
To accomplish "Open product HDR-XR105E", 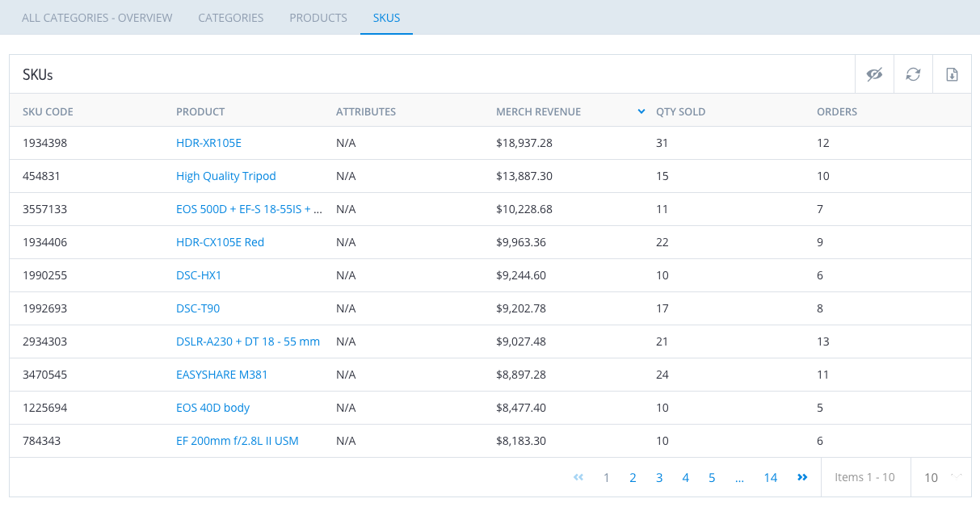I will tap(208, 143).
